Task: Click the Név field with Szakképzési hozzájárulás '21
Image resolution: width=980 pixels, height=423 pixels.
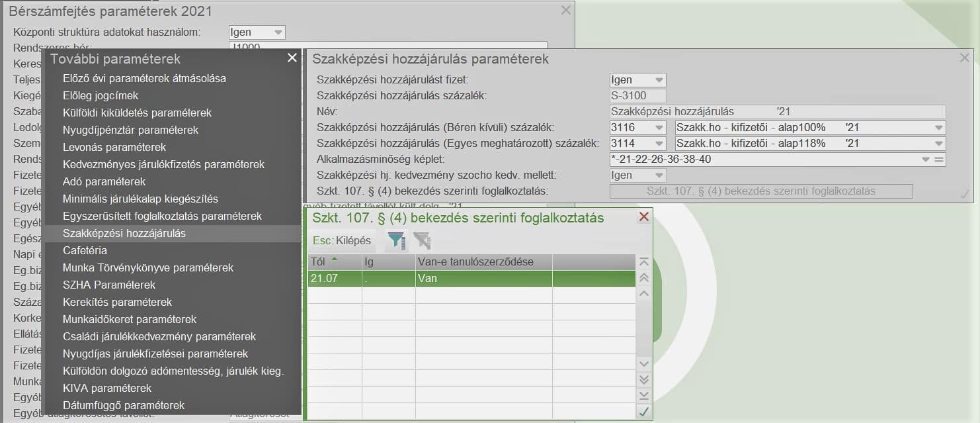Action: [x=778, y=112]
